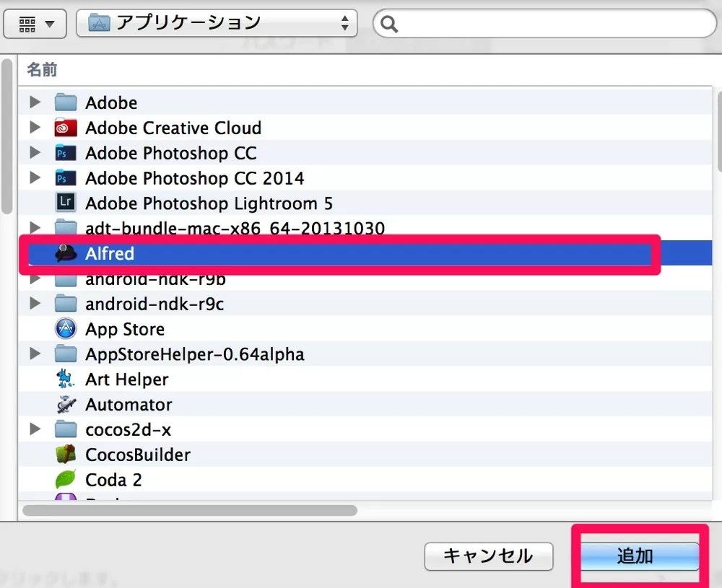The image size is (722, 588).
Task: Expand the adt-bundle-mac-x86_64 folder
Action: (35, 227)
